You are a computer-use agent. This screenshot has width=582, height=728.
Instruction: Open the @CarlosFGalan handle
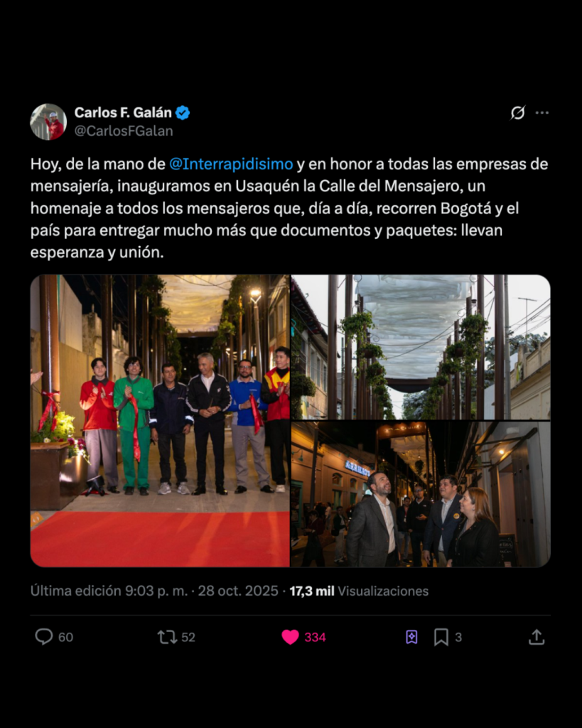[124, 131]
